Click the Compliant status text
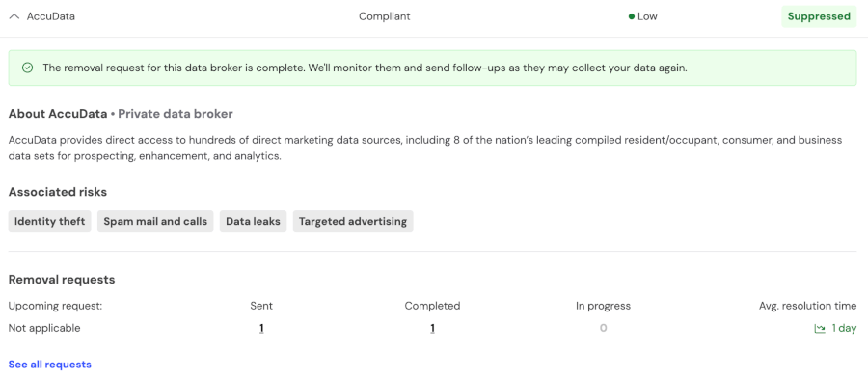The image size is (868, 379). [385, 16]
